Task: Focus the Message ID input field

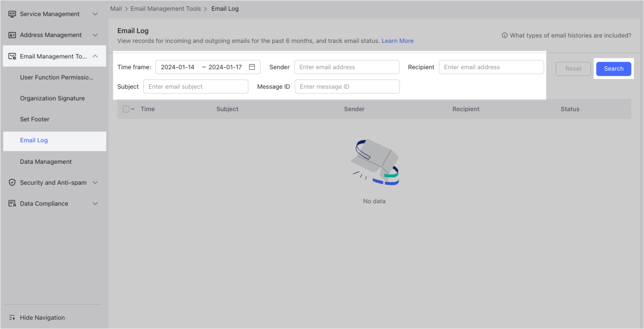Action: click(x=347, y=87)
